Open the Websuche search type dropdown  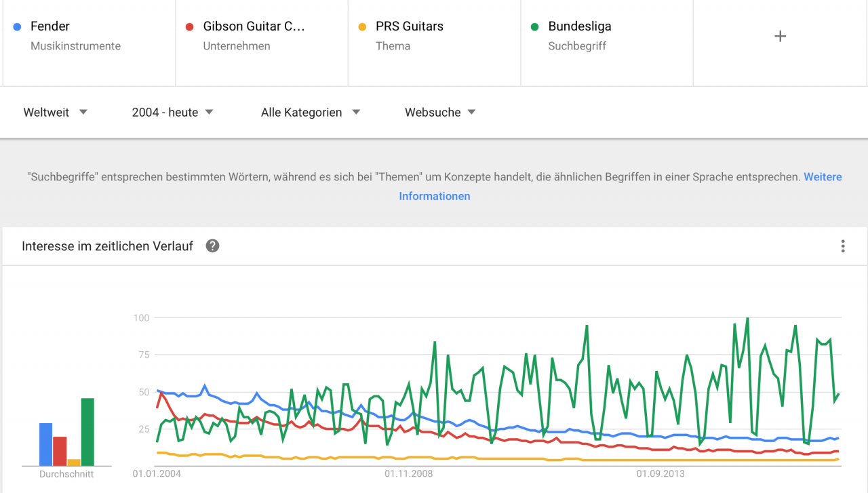pyautogui.click(x=440, y=113)
